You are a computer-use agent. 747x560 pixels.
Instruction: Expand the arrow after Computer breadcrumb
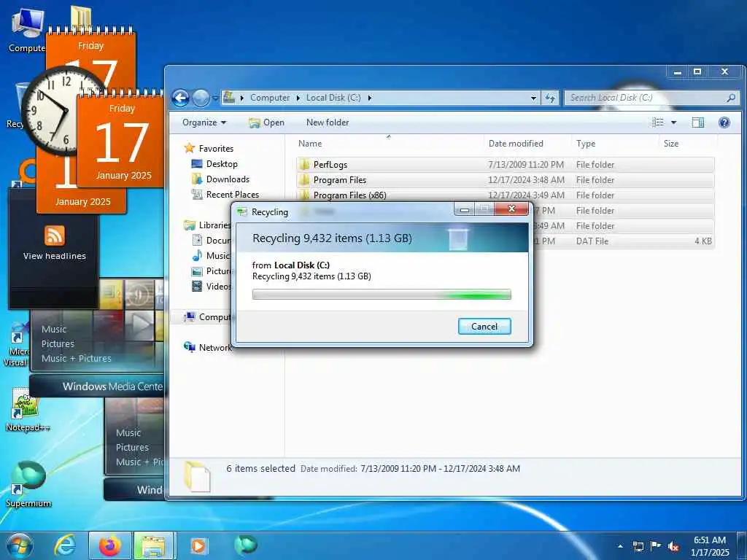[x=298, y=98]
